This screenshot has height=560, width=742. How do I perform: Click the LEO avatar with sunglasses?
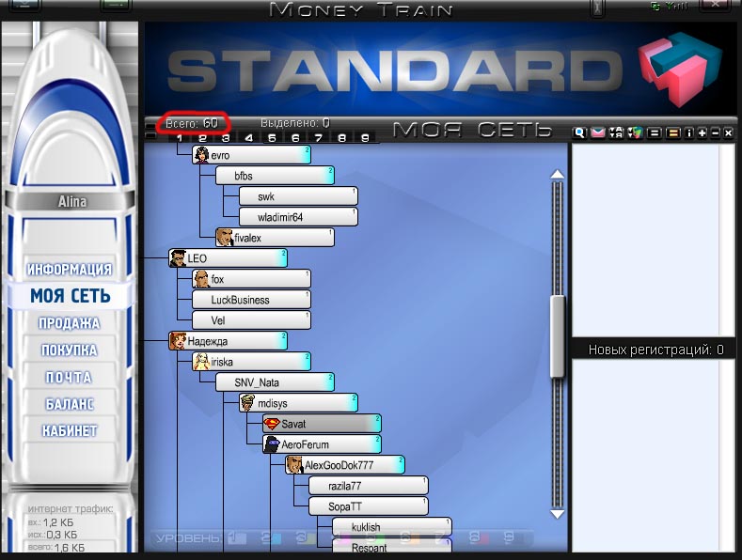click(x=178, y=257)
